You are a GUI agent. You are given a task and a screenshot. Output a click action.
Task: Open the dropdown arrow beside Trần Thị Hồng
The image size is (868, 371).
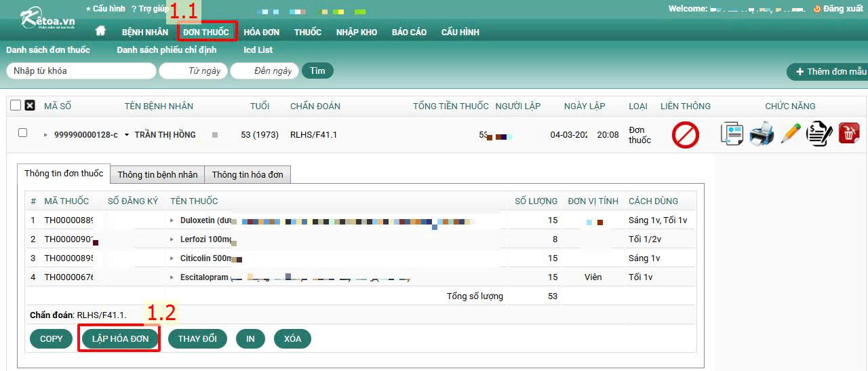click(x=127, y=135)
